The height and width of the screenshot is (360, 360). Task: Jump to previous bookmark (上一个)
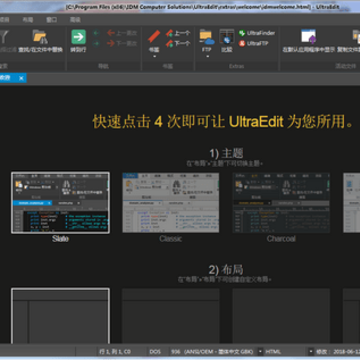tap(178, 33)
